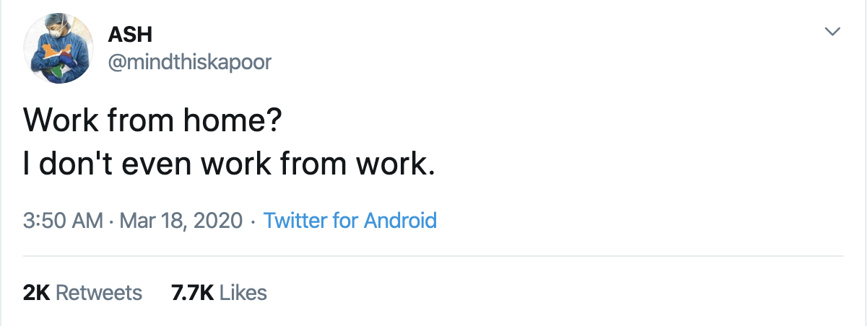Open the 3:50 AM timestamp link
This screenshot has width=868, height=326.
click(63, 220)
